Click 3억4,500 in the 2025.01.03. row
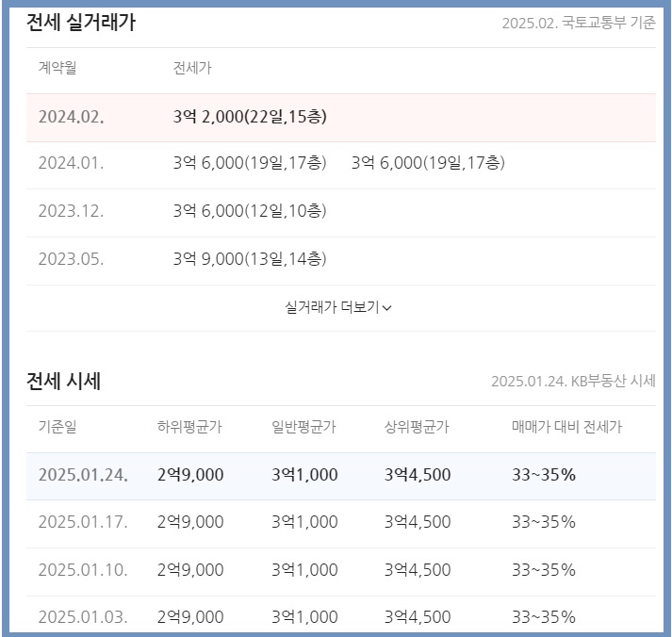This screenshot has width=672, height=637. (418, 617)
